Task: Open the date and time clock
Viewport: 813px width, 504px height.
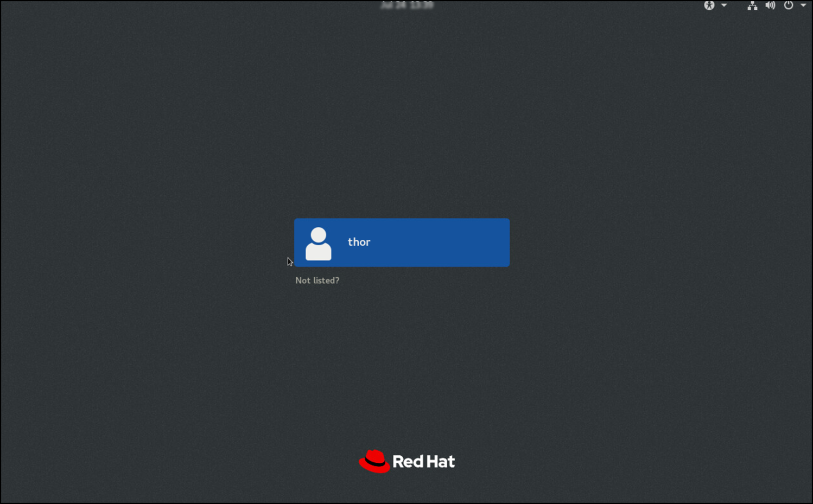Action: (407, 5)
